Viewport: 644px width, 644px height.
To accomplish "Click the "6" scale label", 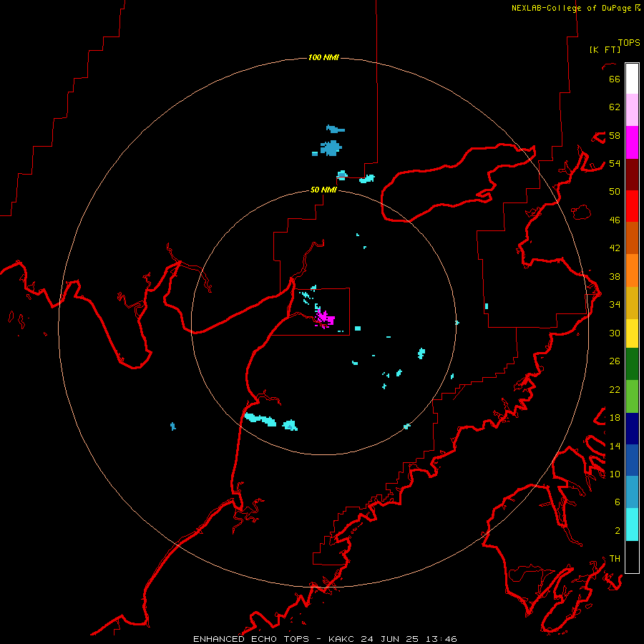I will (618, 502).
